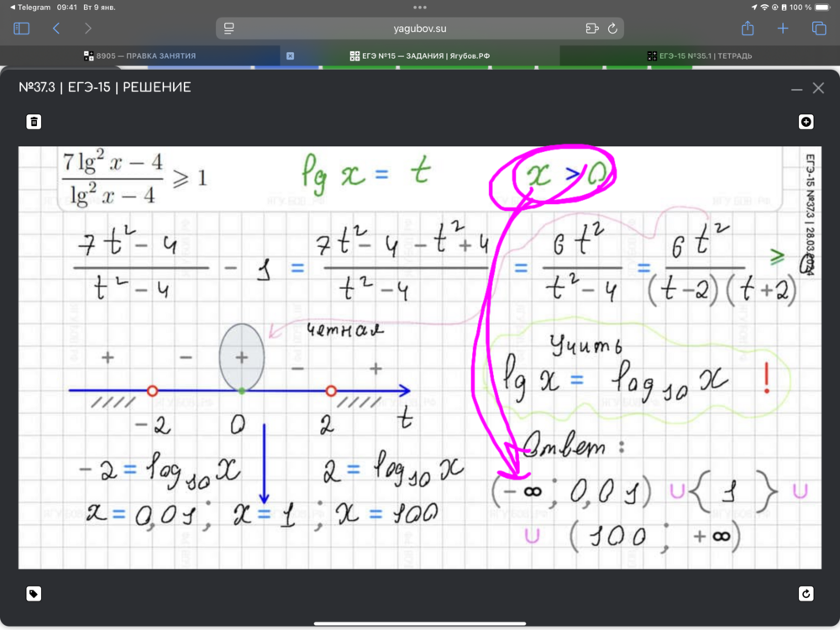Click the refresh icon at bottom right
Image resolution: width=840 pixels, height=630 pixels.
pos(806,594)
